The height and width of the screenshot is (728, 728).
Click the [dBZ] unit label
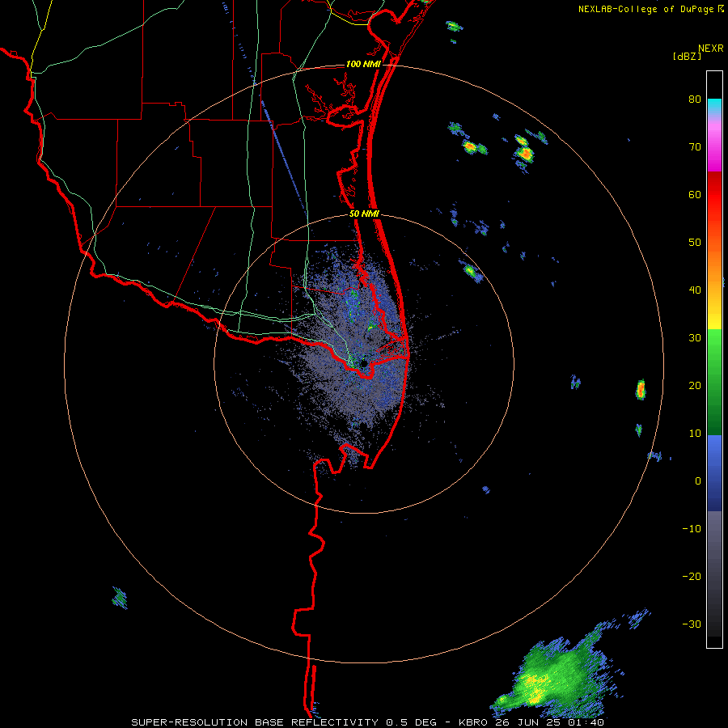687,56
